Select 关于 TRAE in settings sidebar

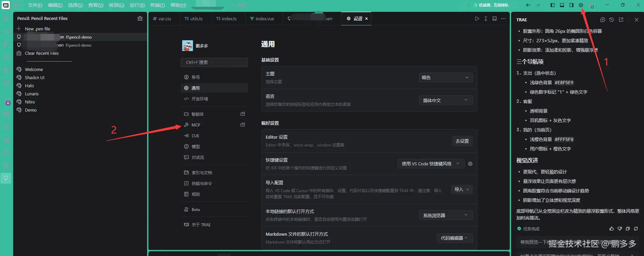214,225
